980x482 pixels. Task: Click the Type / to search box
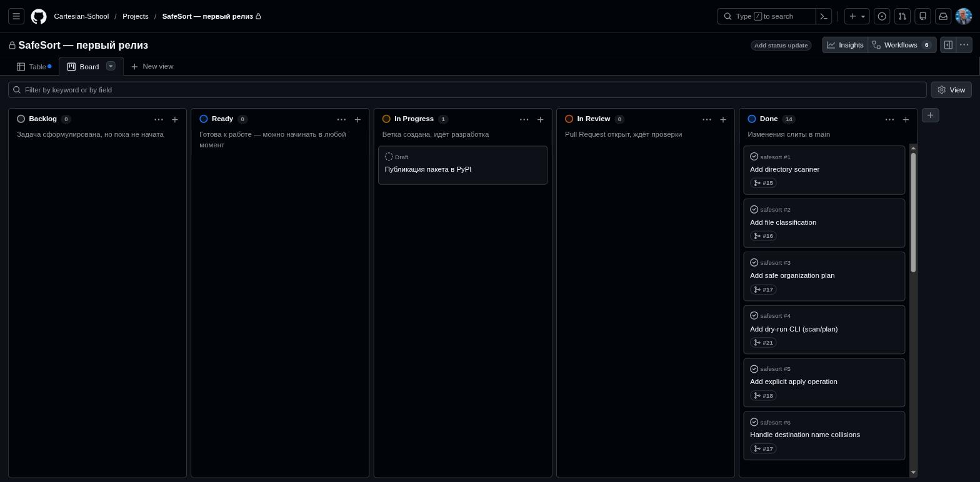[766, 16]
